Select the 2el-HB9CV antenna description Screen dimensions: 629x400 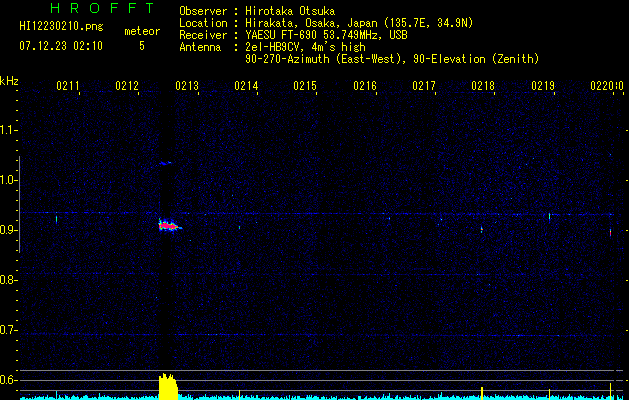coord(305,47)
